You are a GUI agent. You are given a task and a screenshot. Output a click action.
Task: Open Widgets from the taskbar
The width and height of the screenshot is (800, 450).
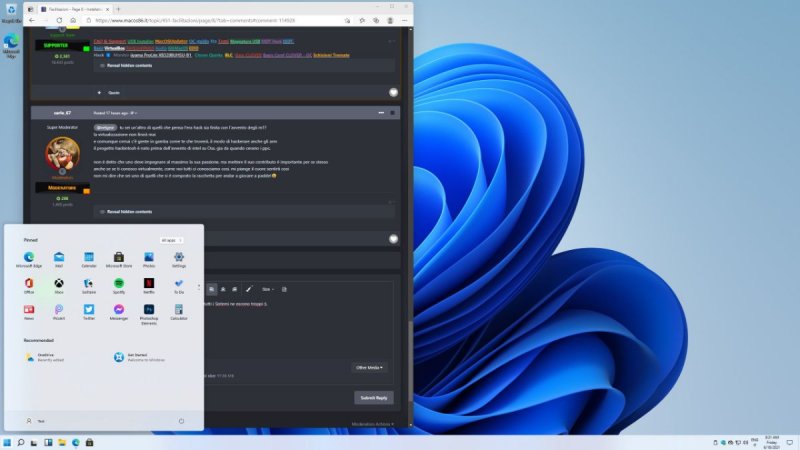point(48,442)
